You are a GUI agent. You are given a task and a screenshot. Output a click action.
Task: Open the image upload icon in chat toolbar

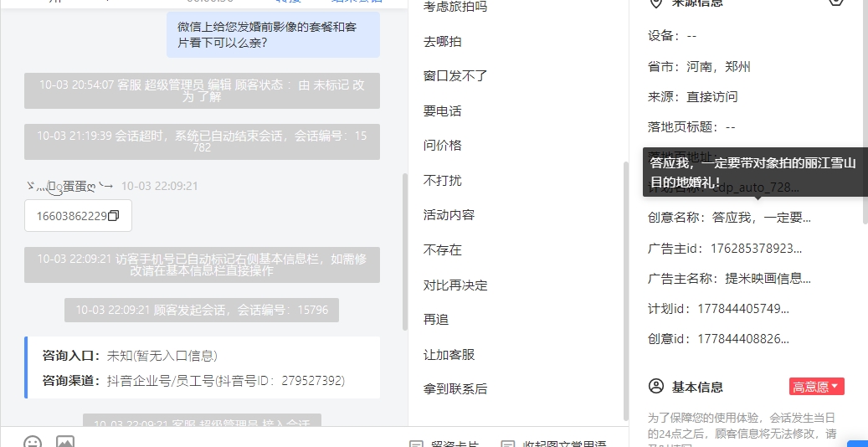[65, 443]
